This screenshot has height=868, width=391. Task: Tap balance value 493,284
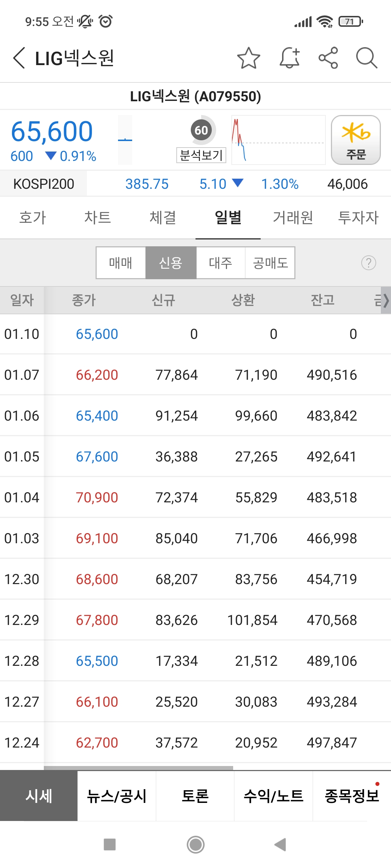click(332, 702)
